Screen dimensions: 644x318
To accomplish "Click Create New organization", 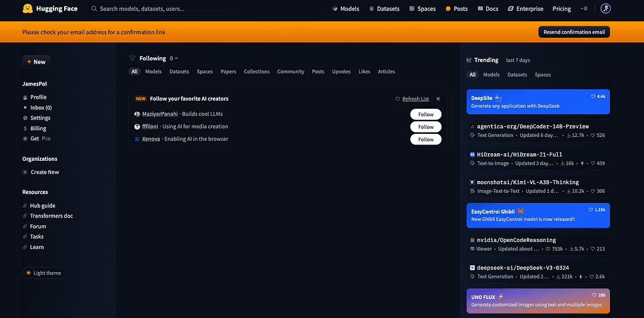I will [x=41, y=172].
